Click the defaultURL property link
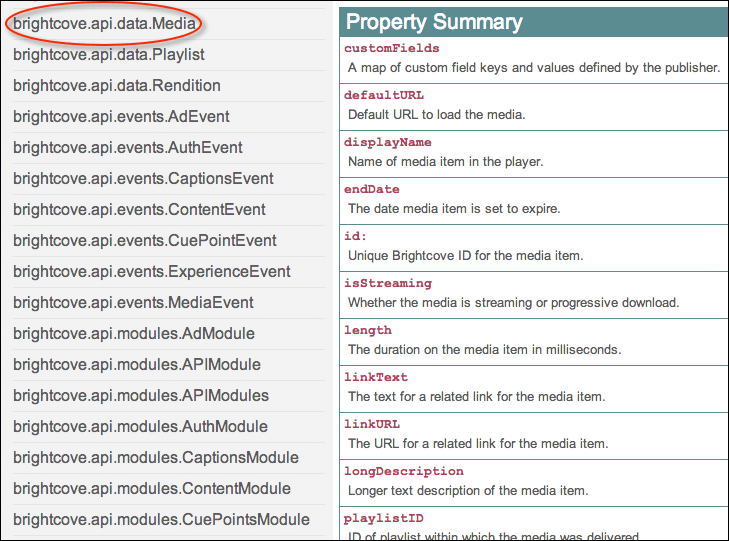The height and width of the screenshot is (541, 729). pos(384,95)
